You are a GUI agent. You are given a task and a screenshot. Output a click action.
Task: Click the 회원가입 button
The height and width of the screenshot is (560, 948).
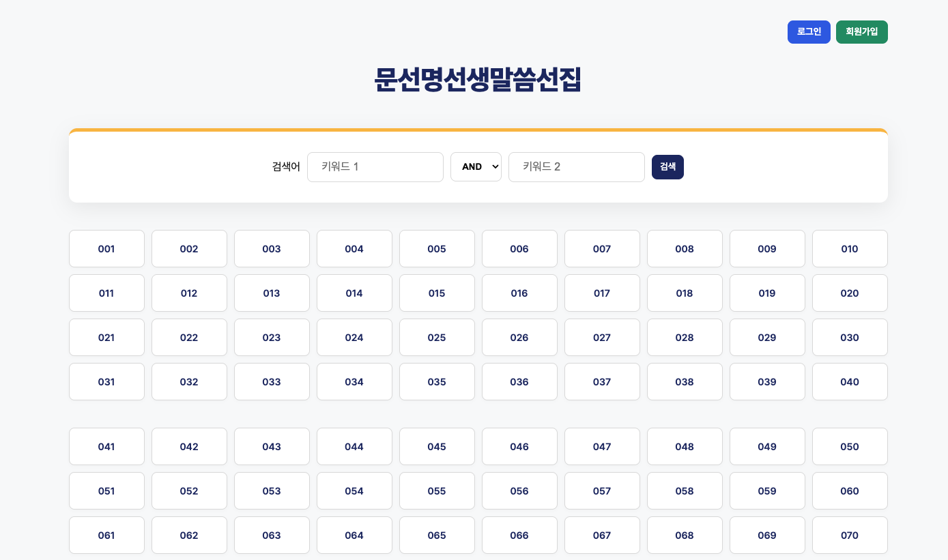(861, 32)
